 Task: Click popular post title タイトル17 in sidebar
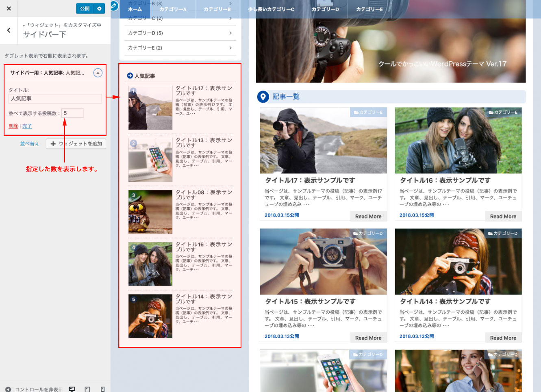pos(204,91)
